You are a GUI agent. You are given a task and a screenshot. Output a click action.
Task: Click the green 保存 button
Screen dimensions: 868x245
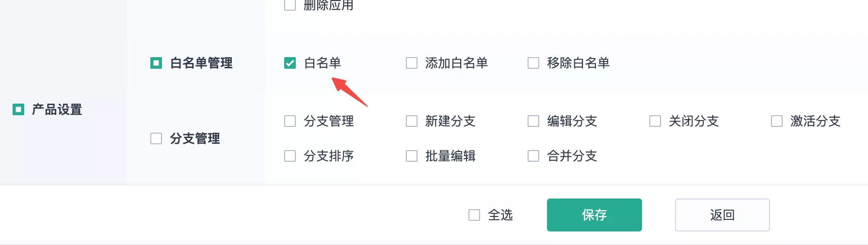(x=594, y=215)
